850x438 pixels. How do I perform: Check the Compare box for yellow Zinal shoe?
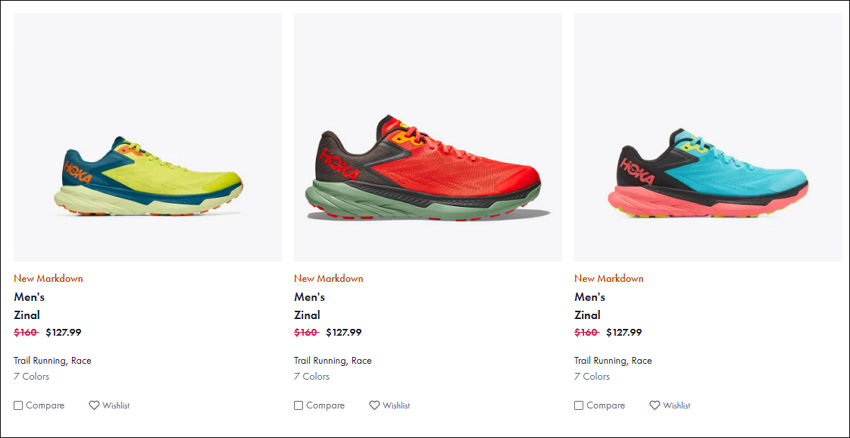pyautogui.click(x=18, y=405)
